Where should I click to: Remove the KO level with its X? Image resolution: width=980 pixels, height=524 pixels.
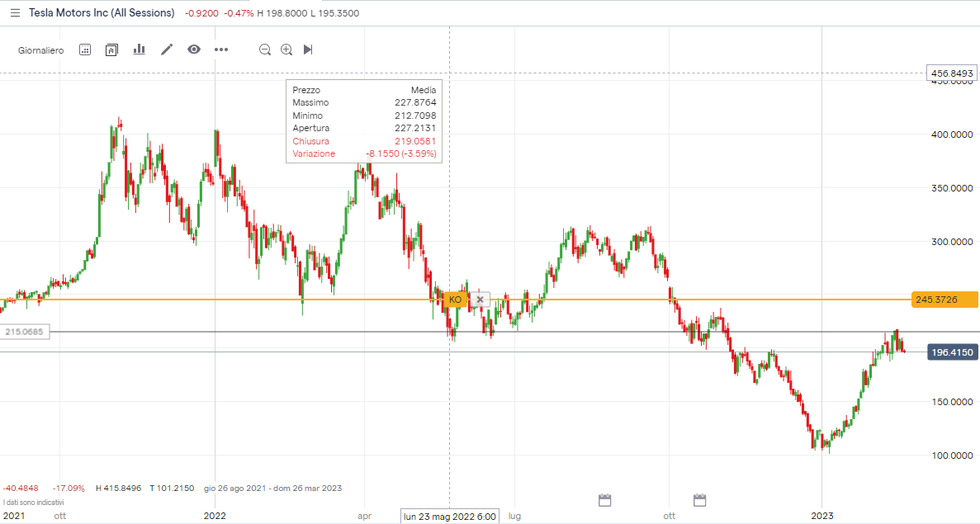[480, 300]
